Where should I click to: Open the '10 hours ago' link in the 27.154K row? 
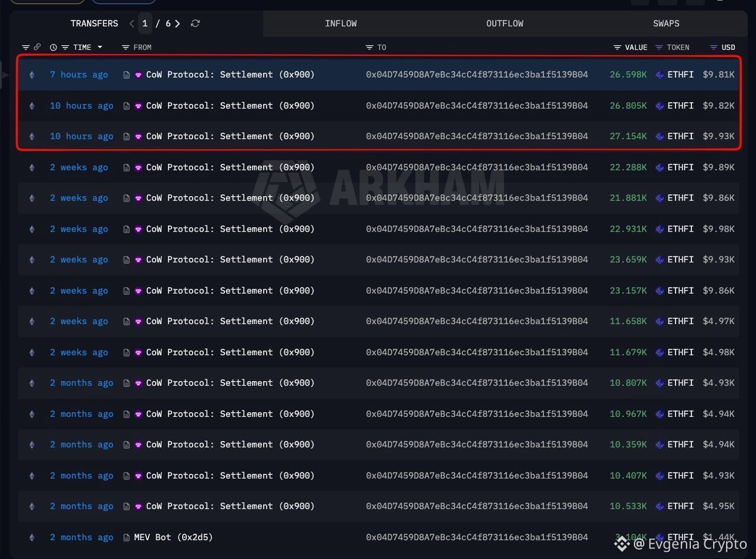(82, 136)
